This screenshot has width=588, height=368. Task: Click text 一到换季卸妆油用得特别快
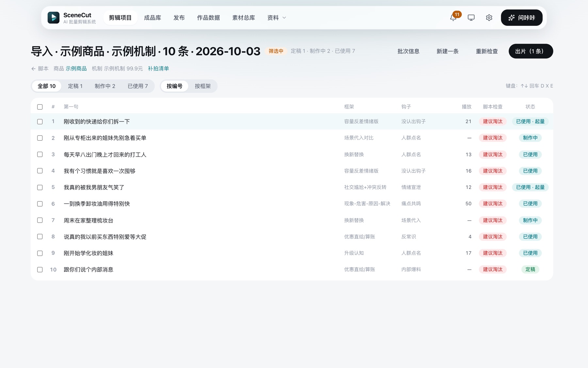click(97, 204)
